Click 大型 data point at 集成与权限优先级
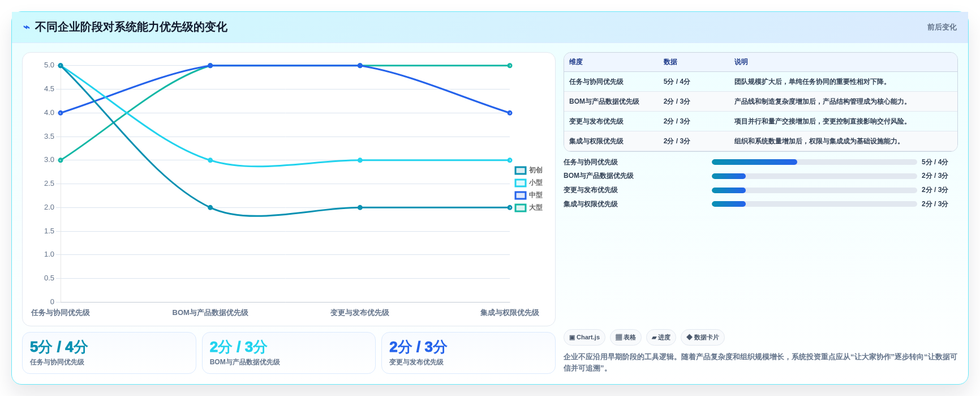 pyautogui.click(x=510, y=66)
